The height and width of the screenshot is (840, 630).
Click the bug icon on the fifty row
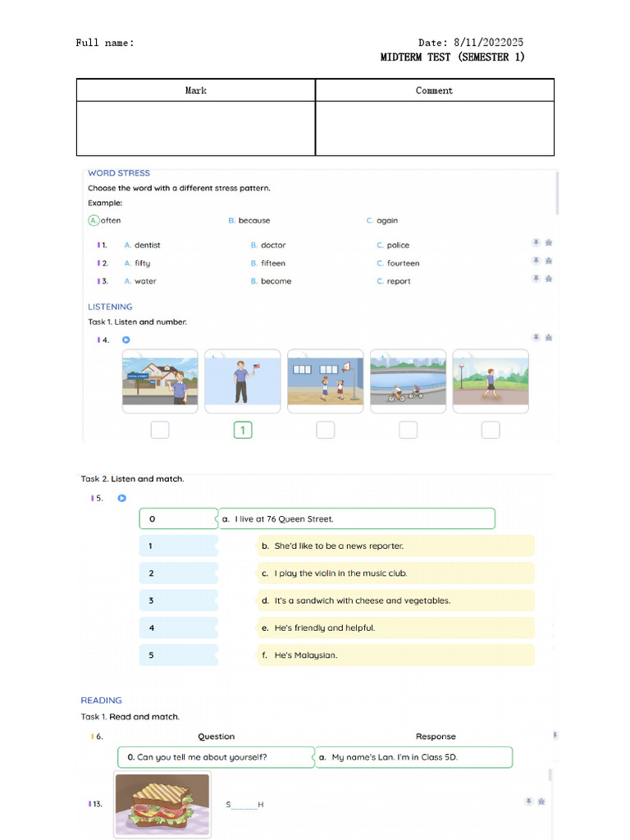(549, 261)
